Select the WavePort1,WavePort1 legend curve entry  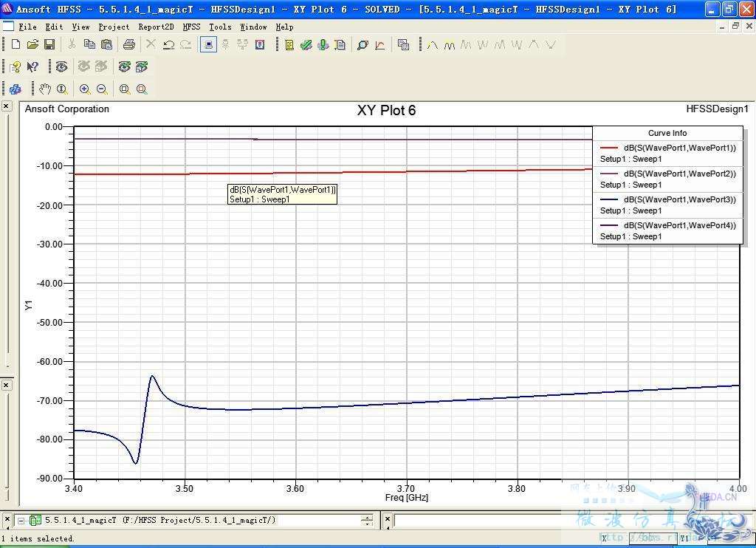click(667, 154)
